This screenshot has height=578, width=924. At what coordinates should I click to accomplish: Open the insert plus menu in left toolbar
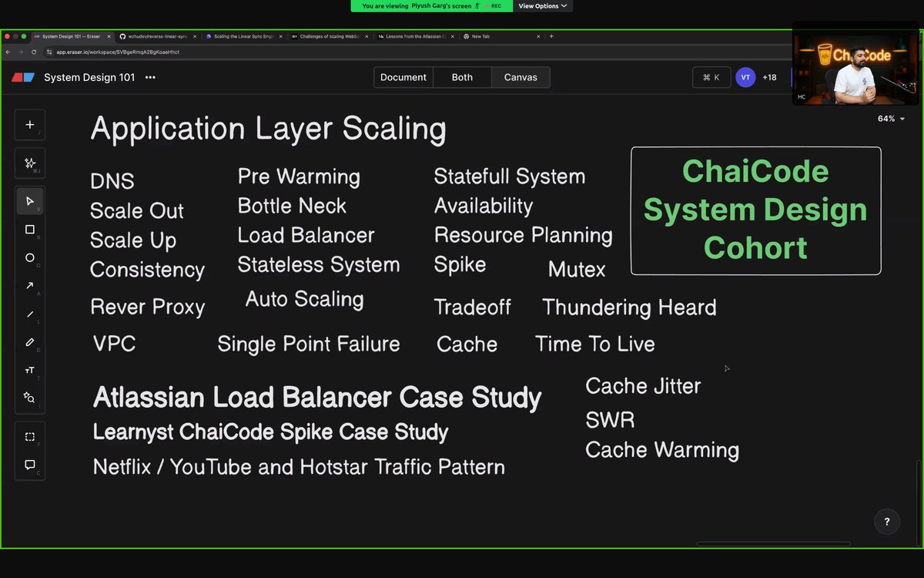(x=30, y=125)
